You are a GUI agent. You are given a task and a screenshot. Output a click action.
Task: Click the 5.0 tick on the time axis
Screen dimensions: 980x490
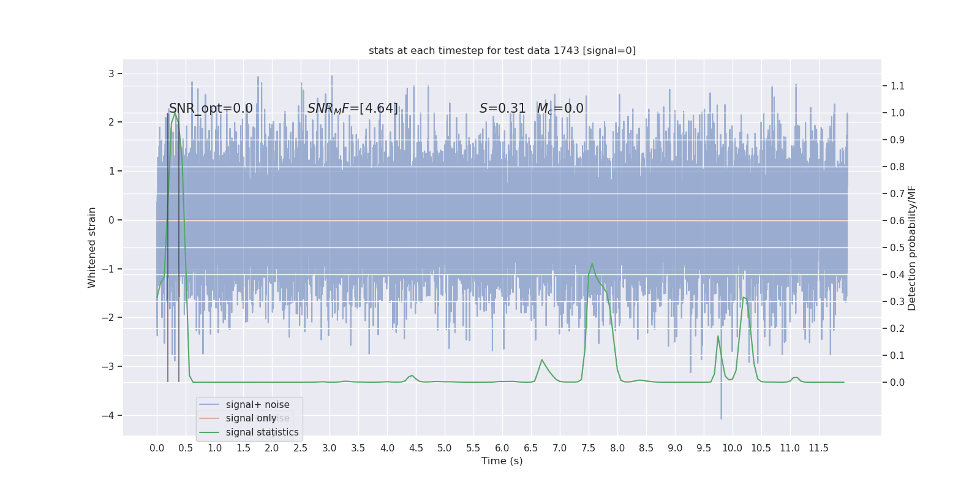click(x=445, y=448)
